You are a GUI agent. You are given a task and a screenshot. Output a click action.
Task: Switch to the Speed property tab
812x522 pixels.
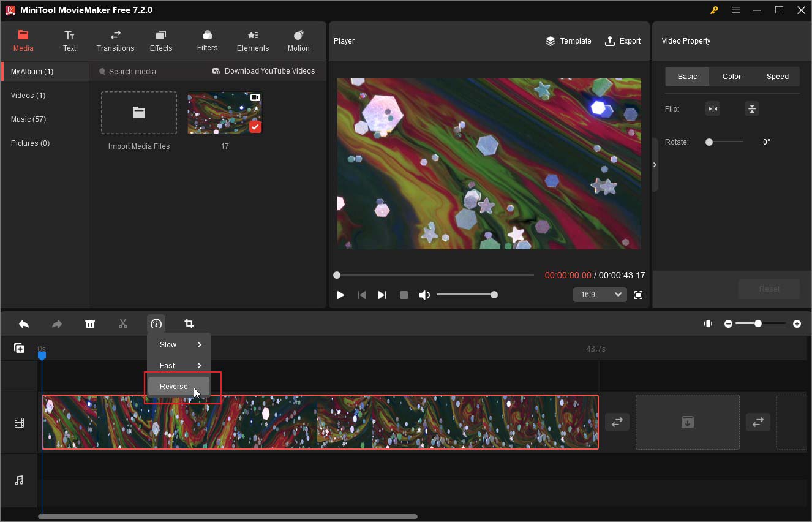click(x=778, y=77)
